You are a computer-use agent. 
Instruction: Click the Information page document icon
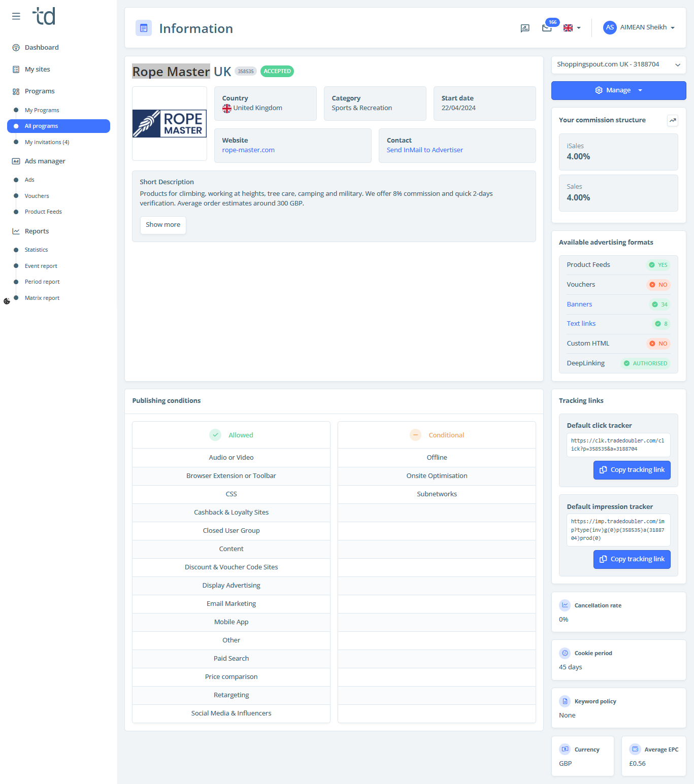[144, 28]
